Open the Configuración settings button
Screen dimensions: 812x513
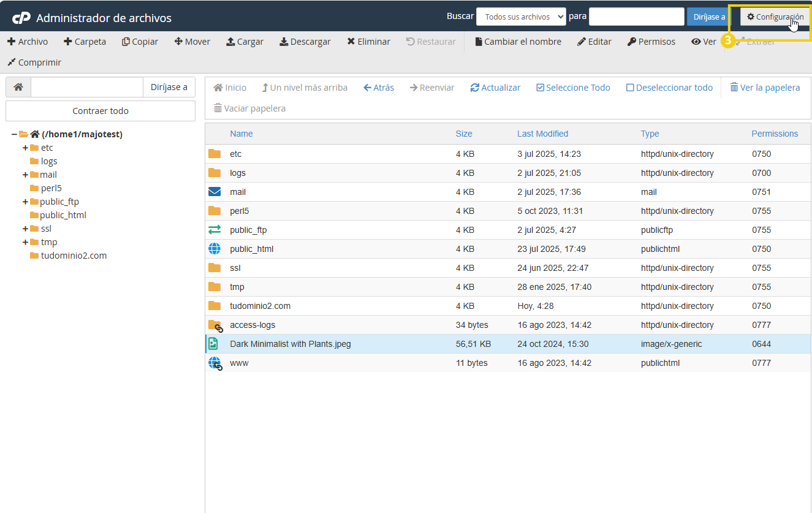[x=775, y=17]
